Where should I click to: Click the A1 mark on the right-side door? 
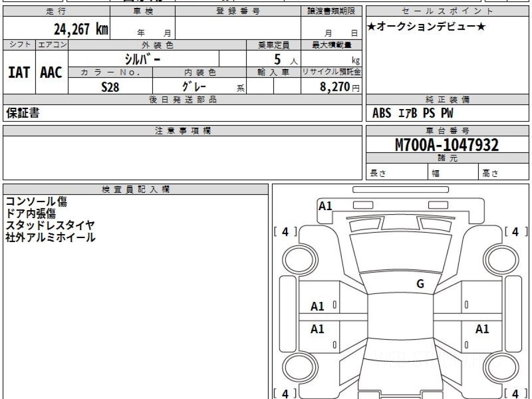click(482, 329)
